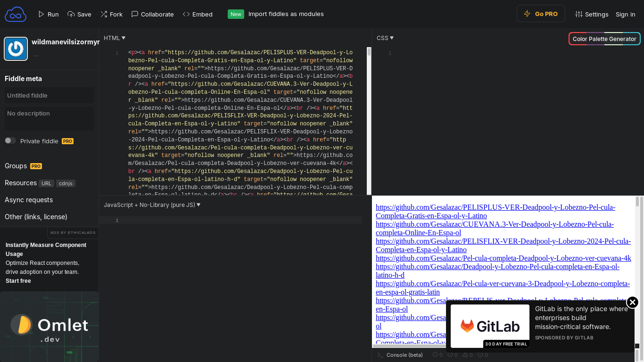Open the PELISPLUS-VER-Deadpool result link
The image size is (644, 362).
click(495, 211)
